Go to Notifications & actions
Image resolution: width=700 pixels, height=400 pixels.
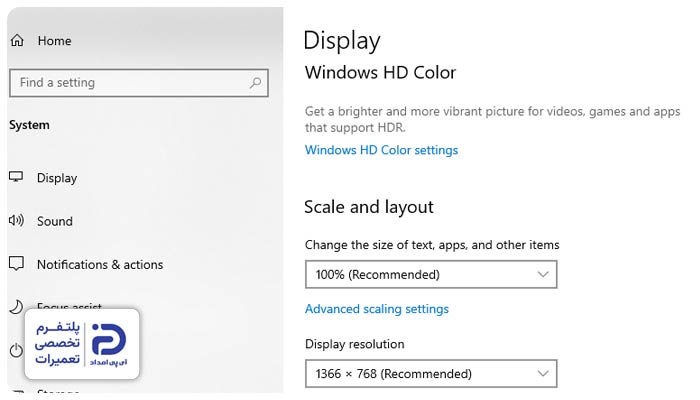pyautogui.click(x=100, y=264)
